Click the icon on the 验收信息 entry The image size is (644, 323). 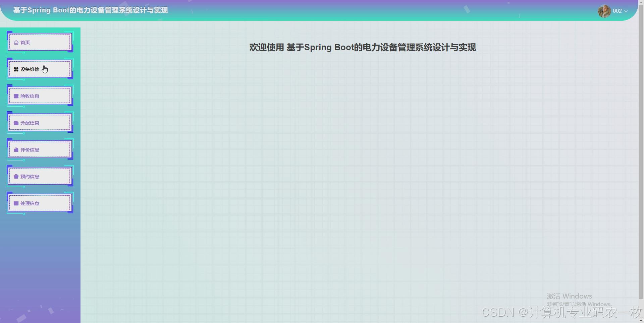tap(16, 96)
